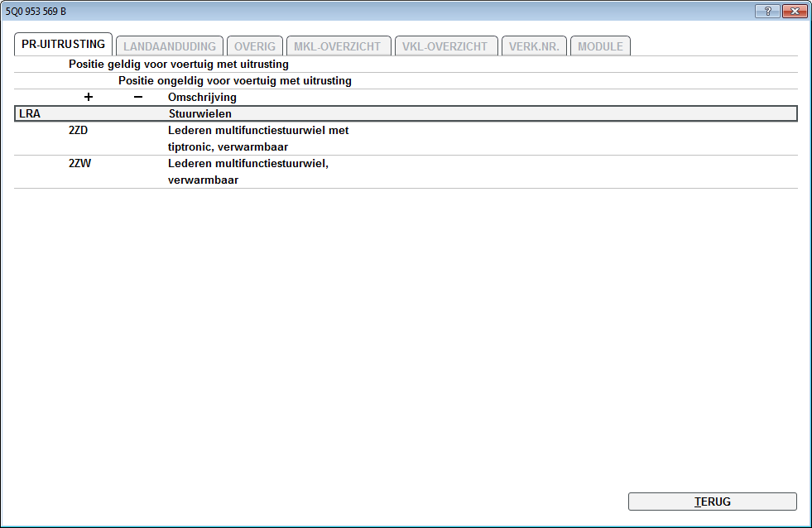Close the 5Q0 953 569 B window
The height and width of the screenshot is (528, 812).
click(x=794, y=11)
